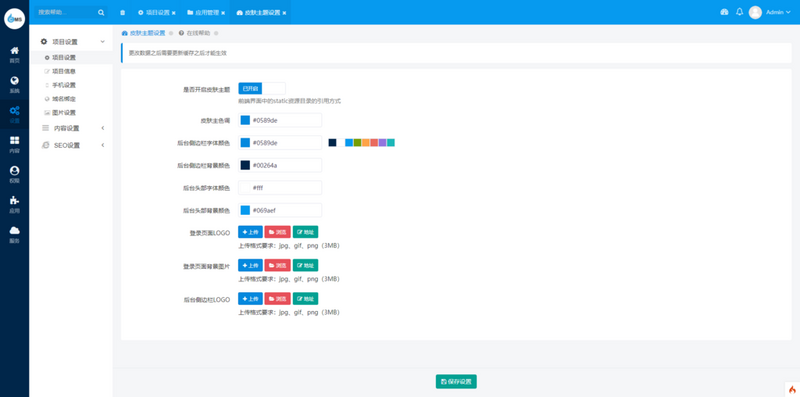Viewport: 800px width, 397px height.
Task: Open the 权限 user icon in sidebar
Action: tap(14, 174)
